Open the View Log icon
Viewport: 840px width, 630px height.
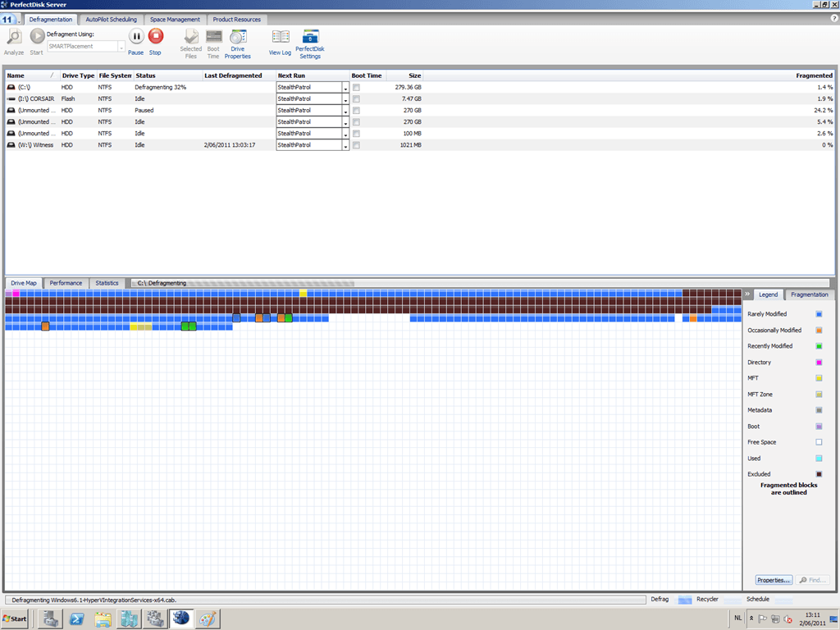(281, 37)
